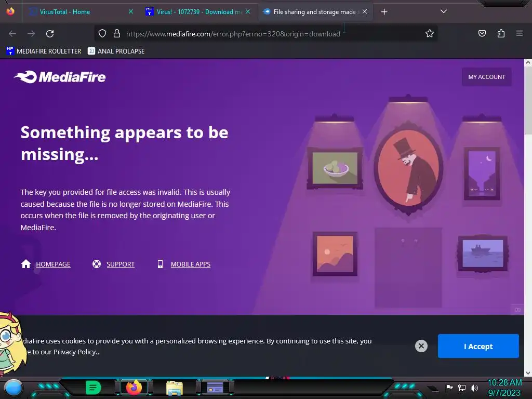The width and height of the screenshot is (532, 399).
Task: Follow the HOMEPAGE link
Action: point(54,264)
